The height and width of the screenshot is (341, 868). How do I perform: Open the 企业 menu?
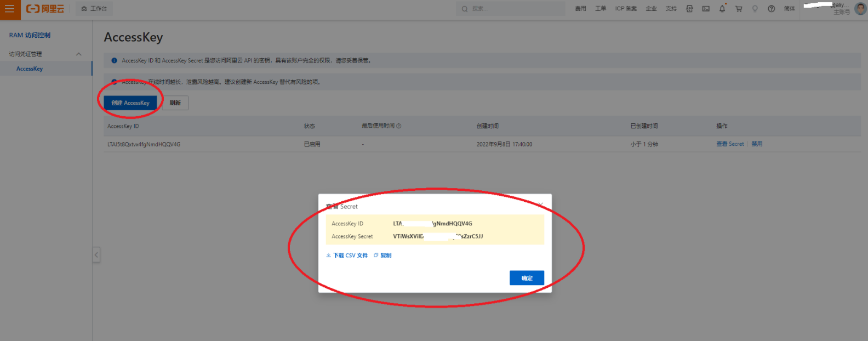651,9
